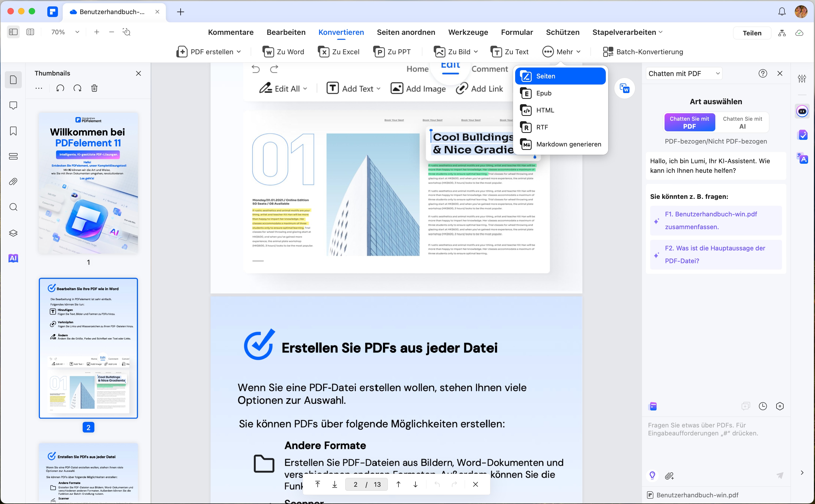
Task: Click the marquee zoom search icon
Action: click(127, 32)
